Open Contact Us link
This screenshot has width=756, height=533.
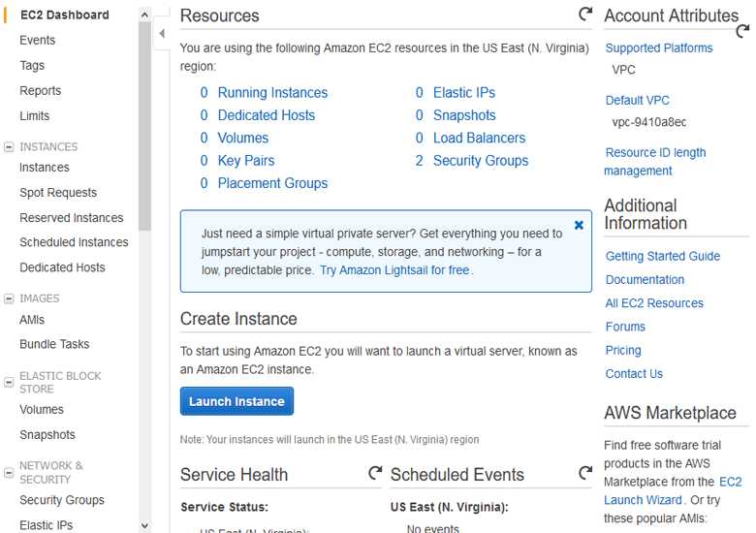[634, 374]
